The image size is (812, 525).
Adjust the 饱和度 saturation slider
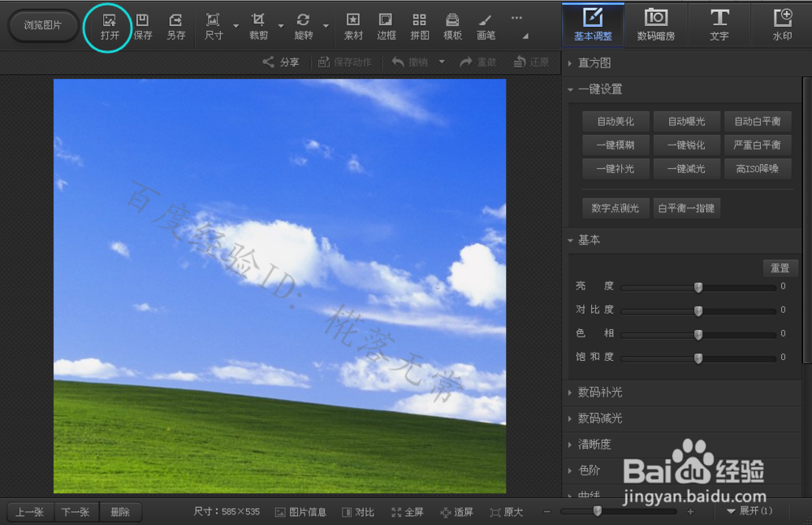point(698,358)
